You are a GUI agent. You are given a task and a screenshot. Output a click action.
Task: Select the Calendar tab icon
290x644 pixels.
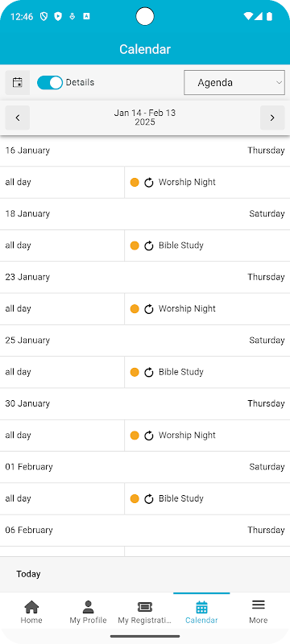[x=201, y=607]
